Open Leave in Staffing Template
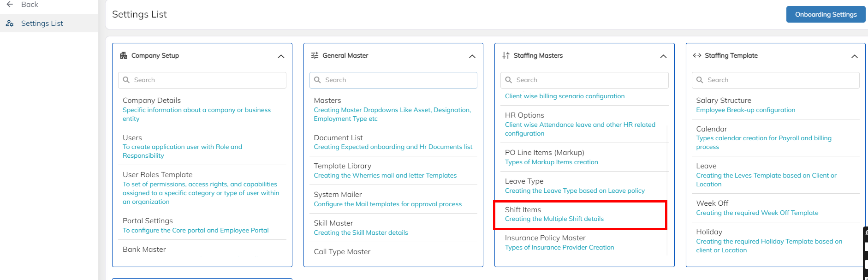 tap(706, 166)
